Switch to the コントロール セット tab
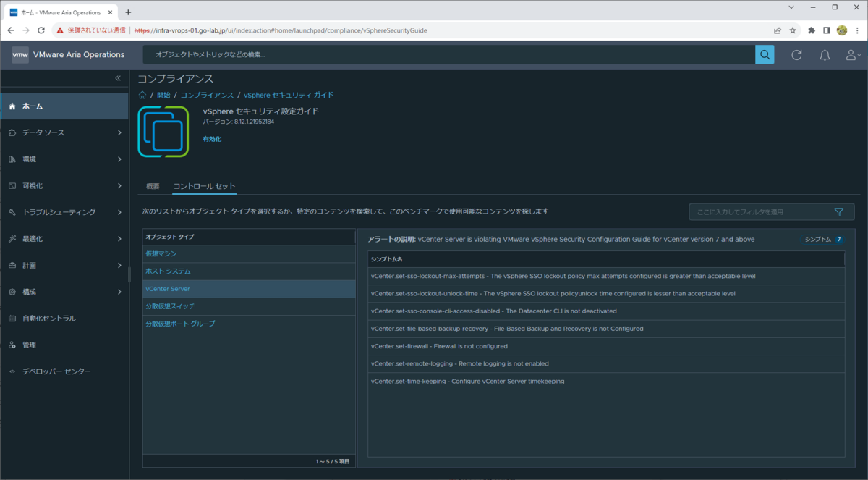868x480 pixels. [x=204, y=185]
